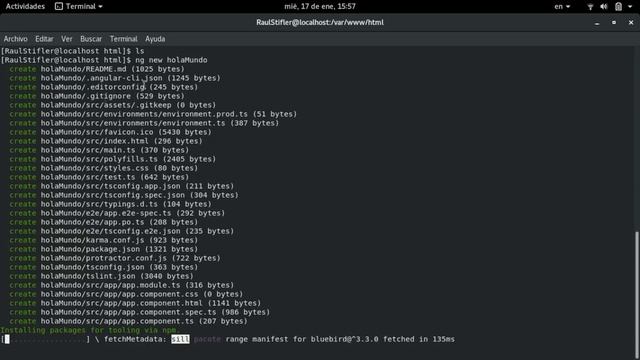Viewport: 640px width, 360px height.
Task: Click the e2e/tsconfig.e2e.json line
Action: (122, 231)
